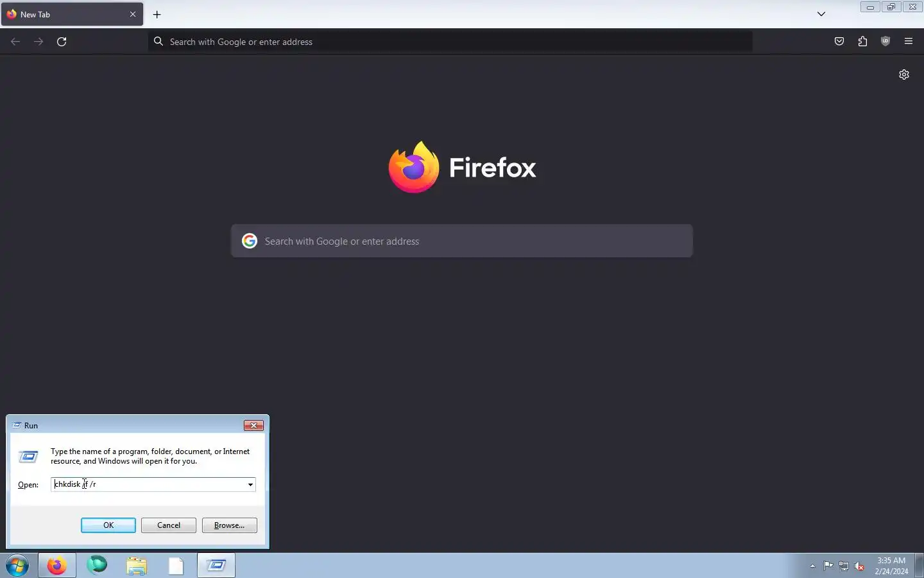Image resolution: width=924 pixels, height=578 pixels.
Task: Cancel the Run dialog
Action: tap(169, 525)
